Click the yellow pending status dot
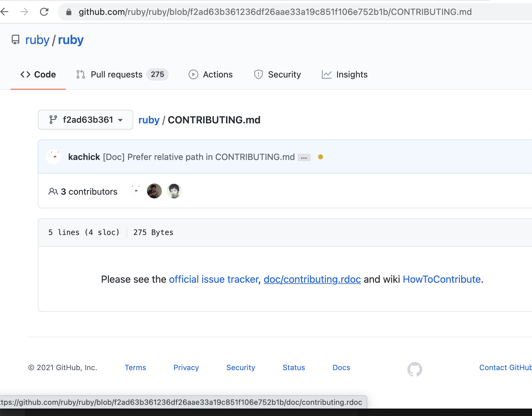The height and width of the screenshot is (416, 532). [x=321, y=157]
